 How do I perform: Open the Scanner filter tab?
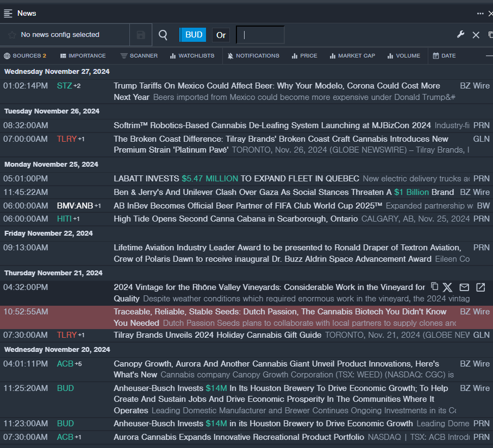[139, 55]
